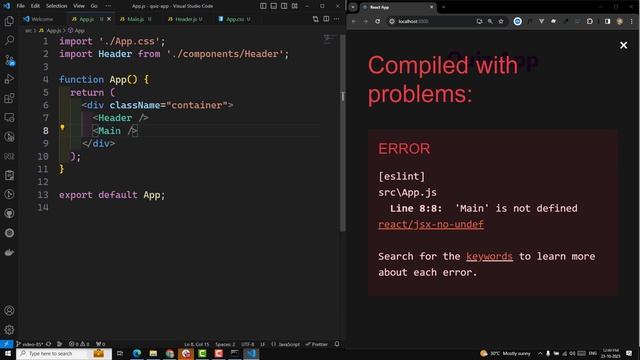
Task: Close the App.js editor tab
Action: point(109,19)
